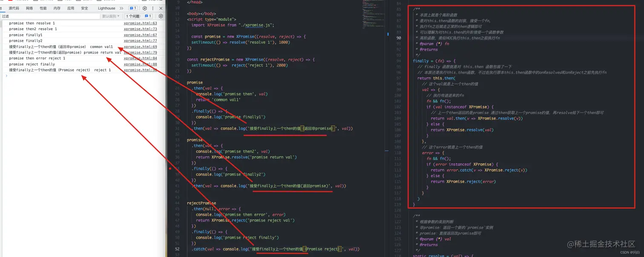This screenshot has width=644, height=257.
Task: Click the 1 个问题 issues button
Action: point(138,16)
